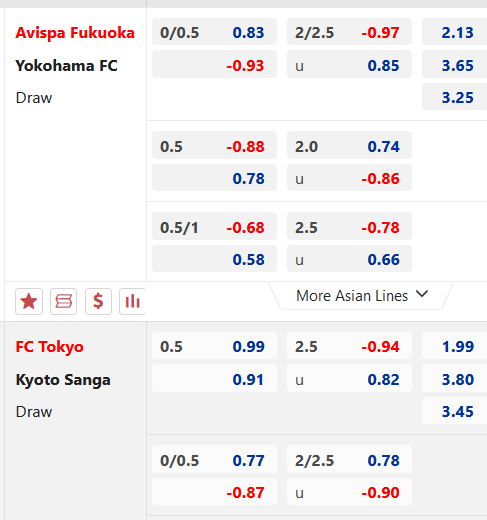Select FC Tokyo team name
The image size is (487, 520).
tap(49, 347)
